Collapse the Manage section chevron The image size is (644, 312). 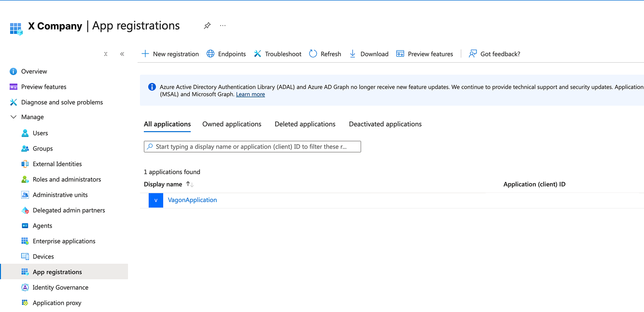click(14, 117)
